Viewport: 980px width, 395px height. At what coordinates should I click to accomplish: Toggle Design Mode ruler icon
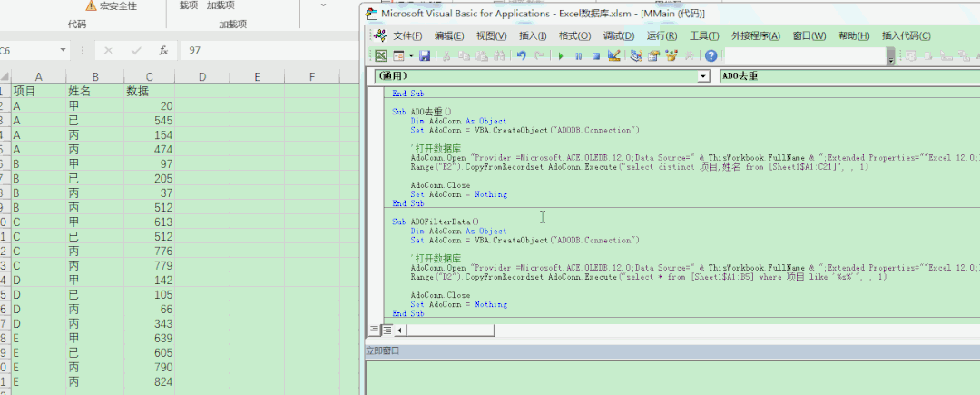pos(613,56)
